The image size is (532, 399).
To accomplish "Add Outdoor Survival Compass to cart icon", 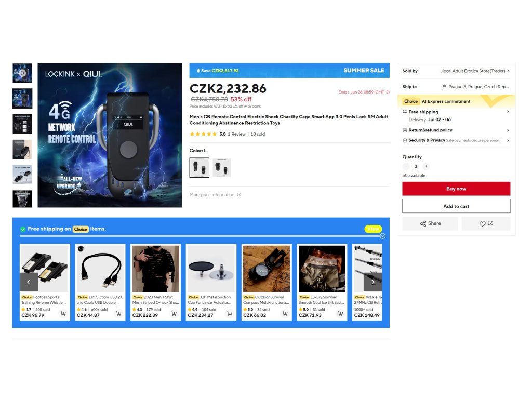I will [x=285, y=314].
